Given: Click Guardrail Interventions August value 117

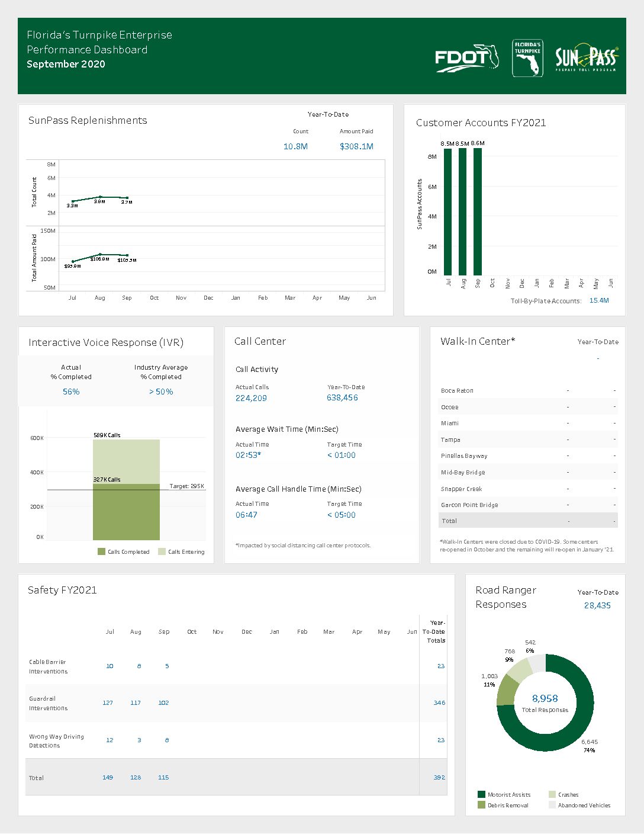Looking at the screenshot, I should 136,703.
